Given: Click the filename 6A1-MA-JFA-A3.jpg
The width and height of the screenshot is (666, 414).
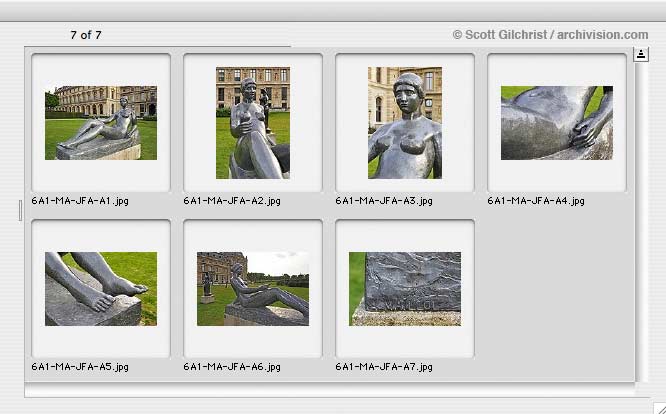Looking at the screenshot, I should [x=384, y=200].
